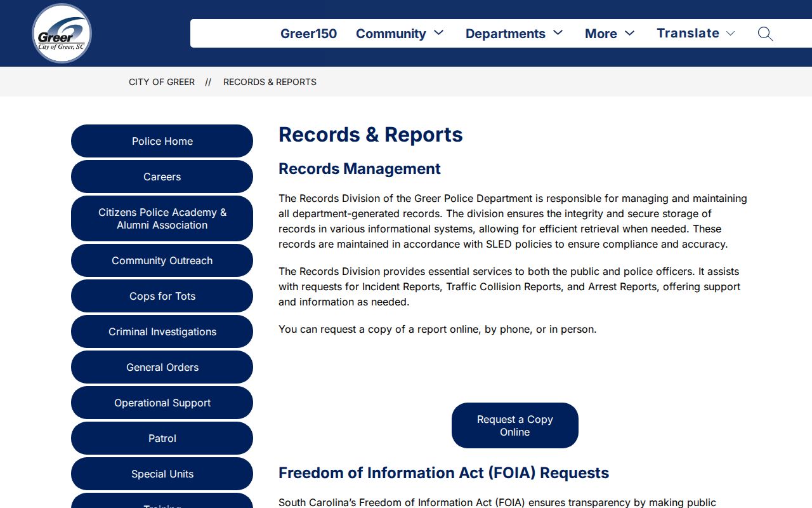The width and height of the screenshot is (812, 508).
Task: Expand the Departments menu chevron
Action: coord(558,33)
